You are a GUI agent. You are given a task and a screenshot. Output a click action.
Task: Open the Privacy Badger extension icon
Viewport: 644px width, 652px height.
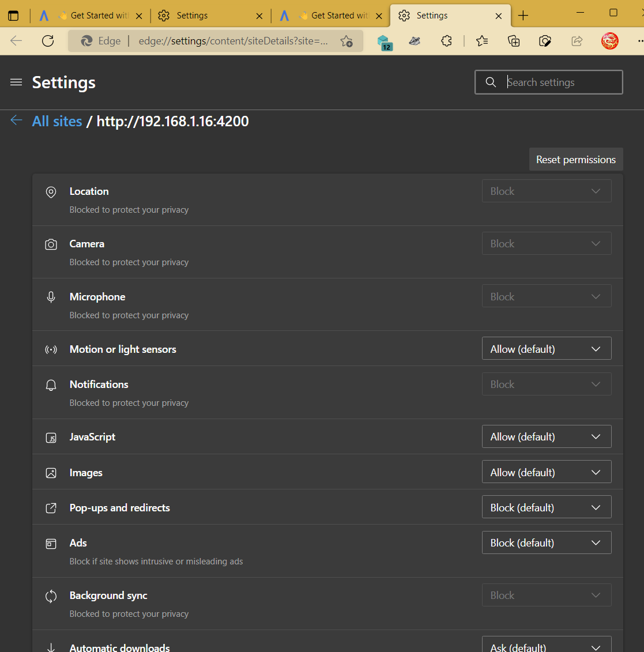click(x=414, y=41)
